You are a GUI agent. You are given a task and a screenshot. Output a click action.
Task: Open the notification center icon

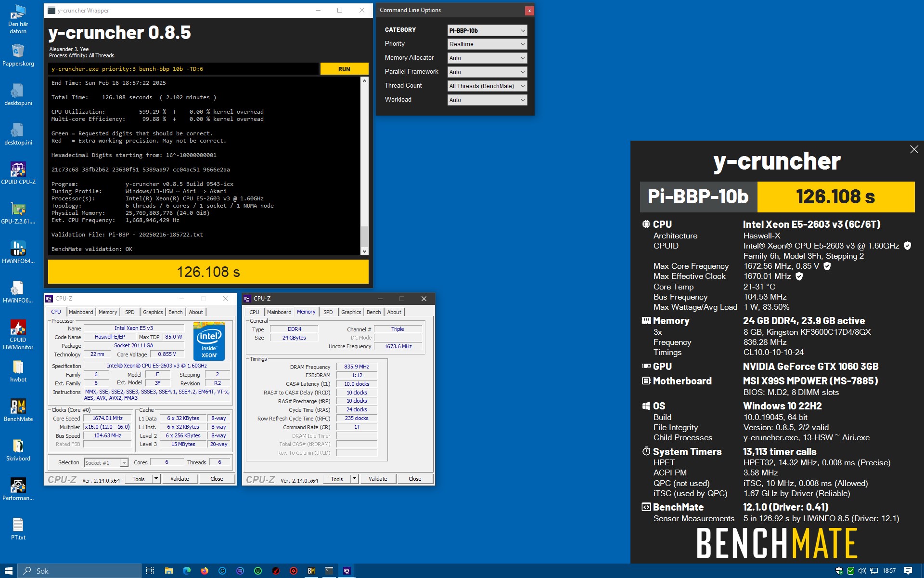coord(908,571)
